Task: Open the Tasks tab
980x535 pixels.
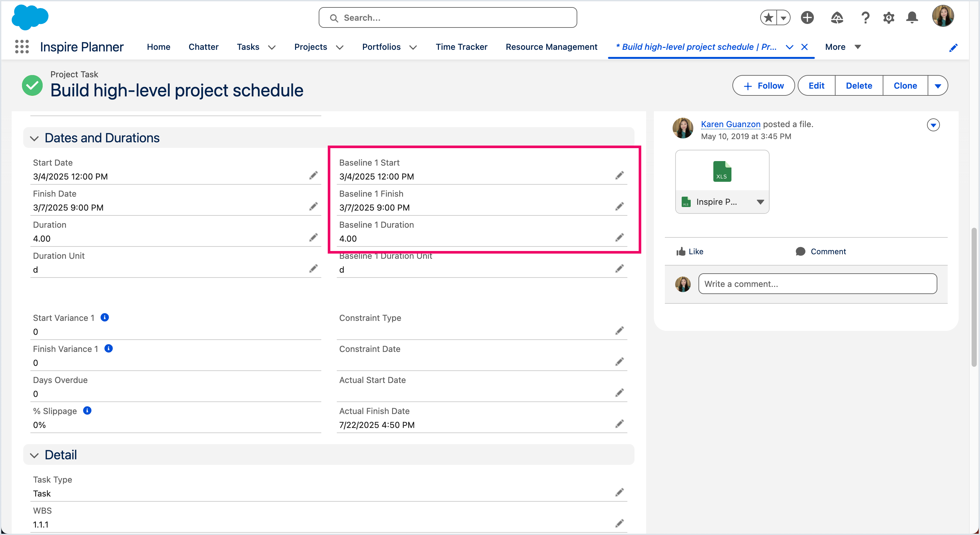Action: pos(248,47)
